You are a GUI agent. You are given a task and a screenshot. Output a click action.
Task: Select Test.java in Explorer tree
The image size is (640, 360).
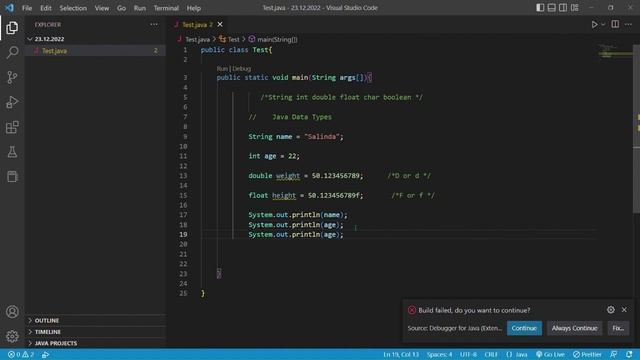pyautogui.click(x=95, y=51)
